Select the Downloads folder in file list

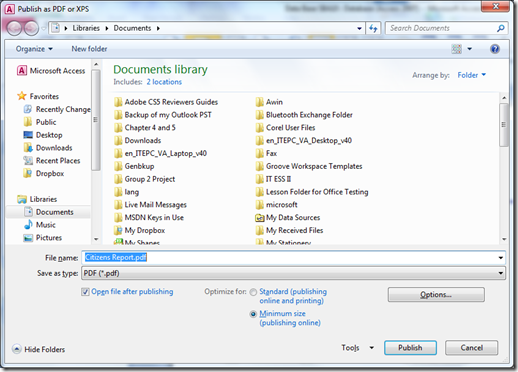click(x=138, y=140)
